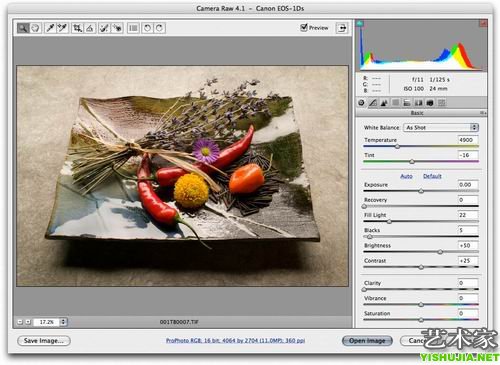Open the Basic panel options menu
This screenshot has width=500, height=365.
482,113
